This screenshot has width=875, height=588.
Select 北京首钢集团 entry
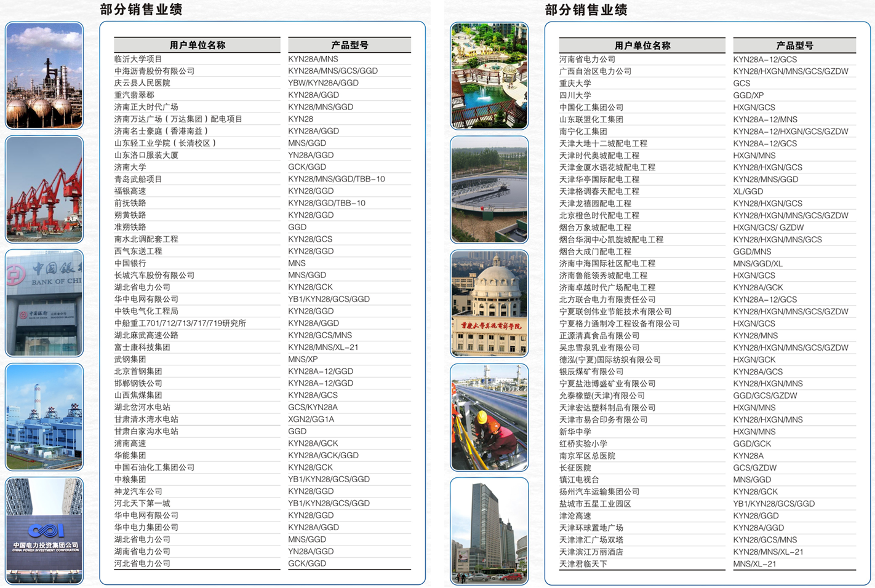click(x=138, y=371)
